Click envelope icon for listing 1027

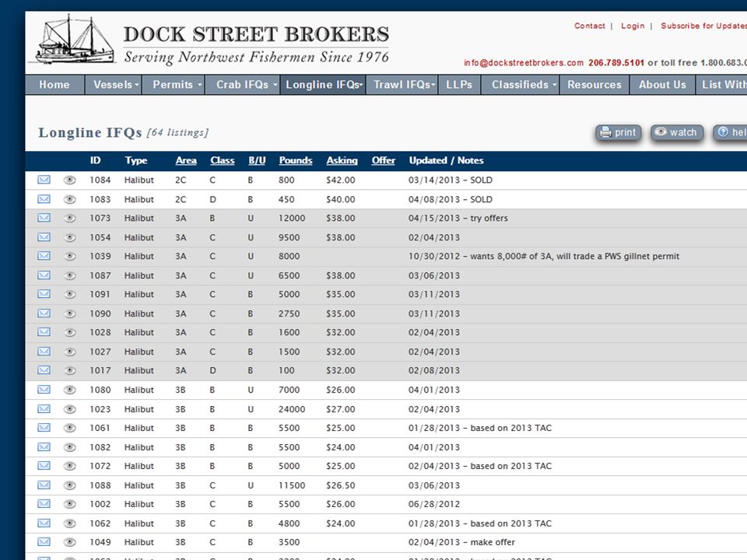pos(44,351)
